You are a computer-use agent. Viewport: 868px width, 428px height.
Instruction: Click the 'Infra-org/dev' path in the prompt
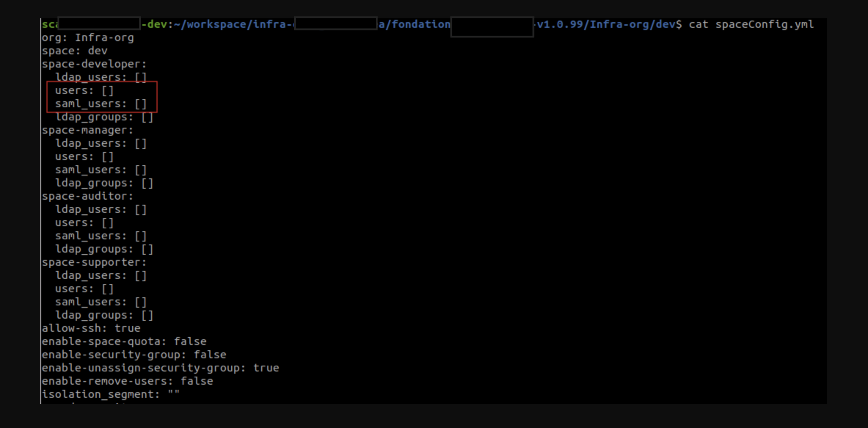[632, 25]
